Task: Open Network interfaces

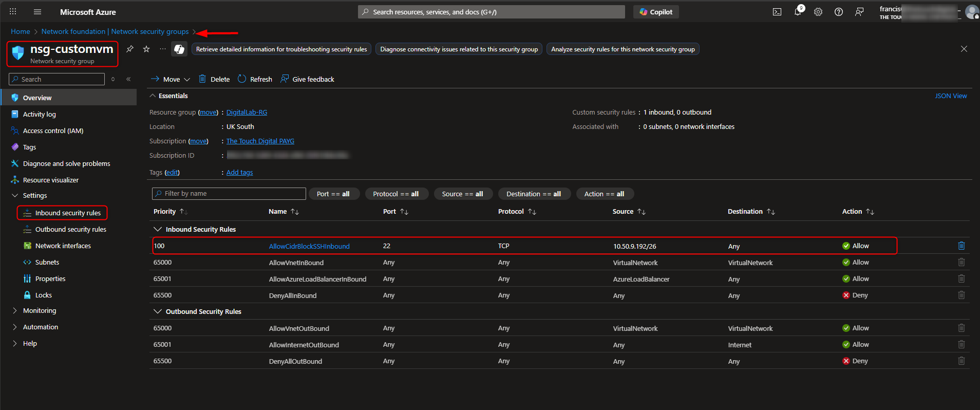Action: pos(63,246)
